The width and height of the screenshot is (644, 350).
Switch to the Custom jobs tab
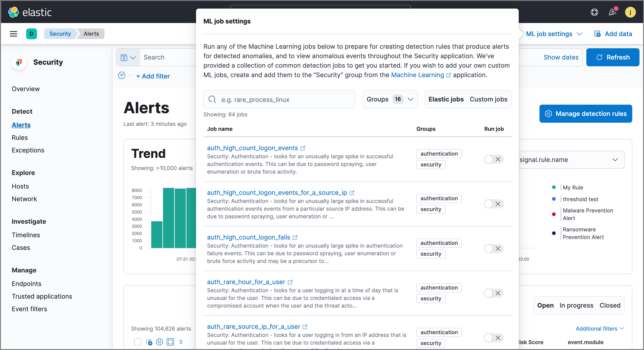coord(488,99)
